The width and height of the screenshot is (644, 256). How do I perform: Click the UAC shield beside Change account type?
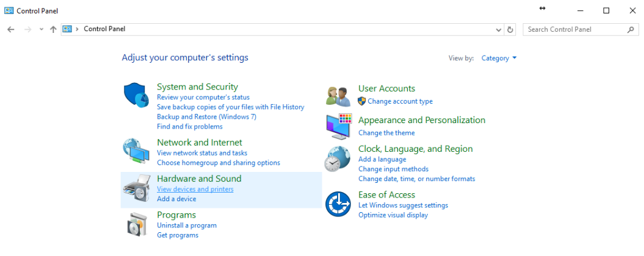(362, 101)
